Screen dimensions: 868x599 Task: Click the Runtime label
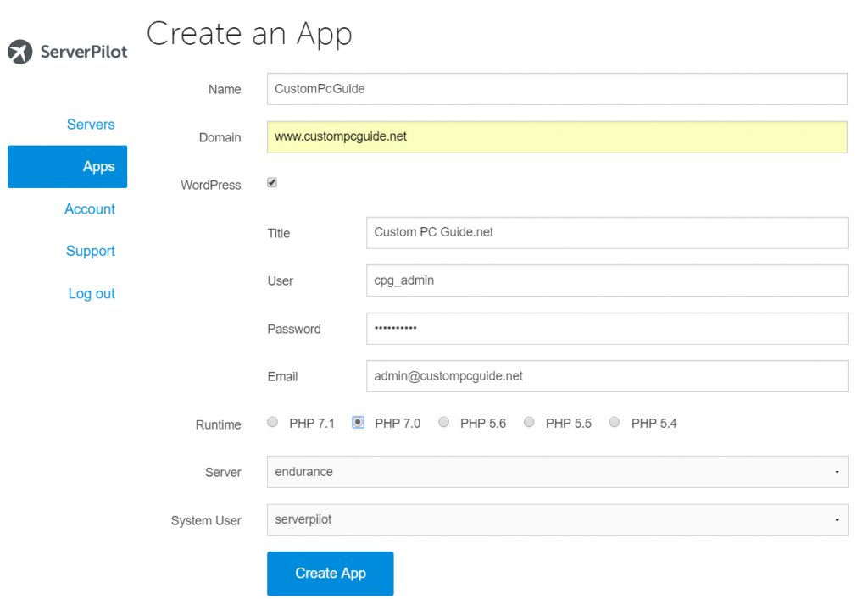point(218,424)
